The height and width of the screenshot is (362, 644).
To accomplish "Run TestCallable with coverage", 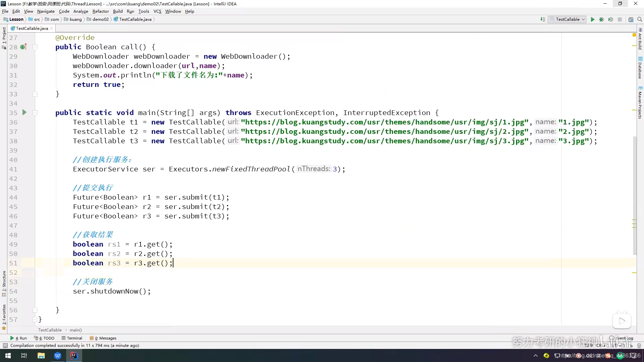I will [611, 19].
